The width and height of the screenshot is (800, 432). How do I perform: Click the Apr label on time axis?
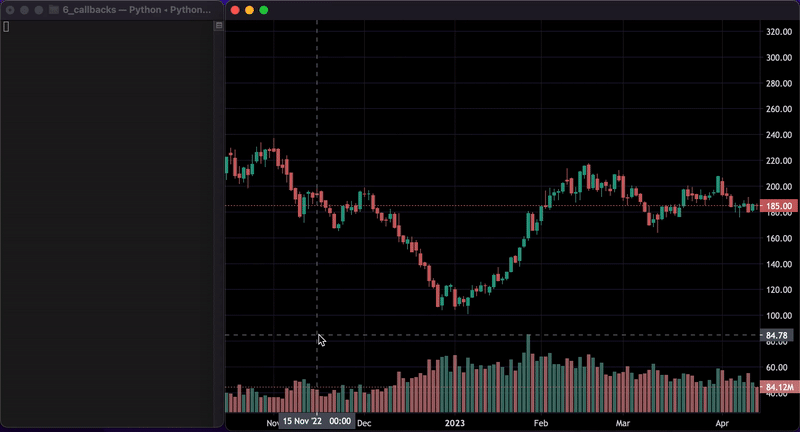pyautogui.click(x=722, y=423)
